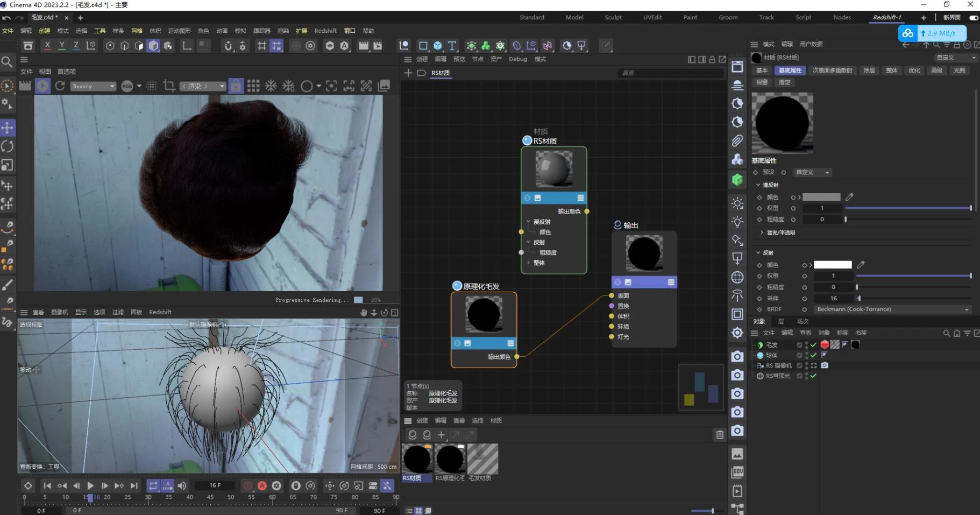
Task: Switch to the 次表面多重散射 tab
Action: (832, 70)
